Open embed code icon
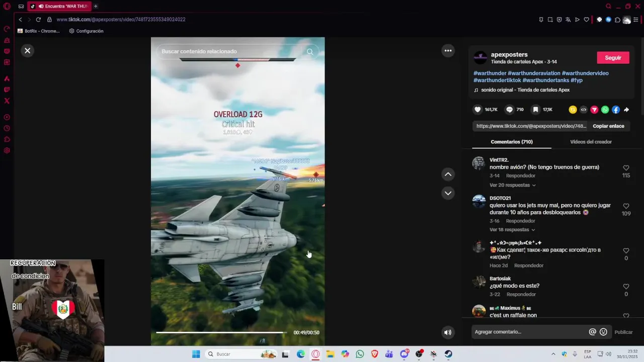The height and width of the screenshot is (362, 644). coord(584,110)
